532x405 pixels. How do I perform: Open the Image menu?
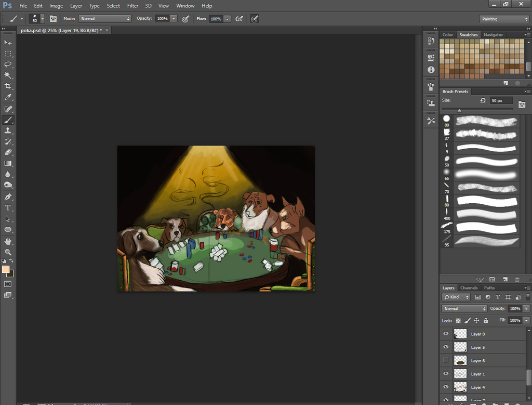pyautogui.click(x=56, y=6)
